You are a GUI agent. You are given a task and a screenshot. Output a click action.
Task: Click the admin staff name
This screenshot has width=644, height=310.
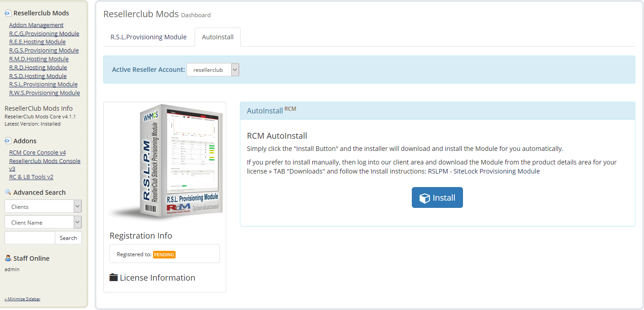[12, 269]
